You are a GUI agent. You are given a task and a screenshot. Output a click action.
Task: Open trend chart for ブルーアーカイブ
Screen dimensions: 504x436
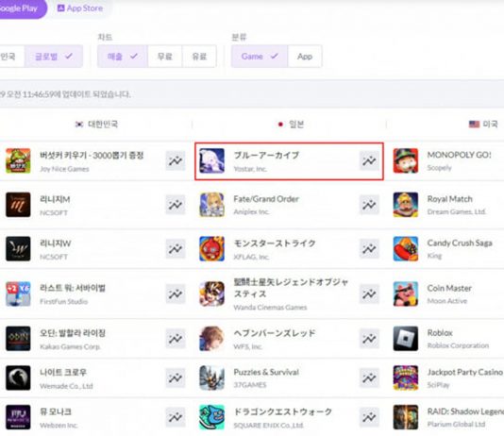(x=369, y=160)
